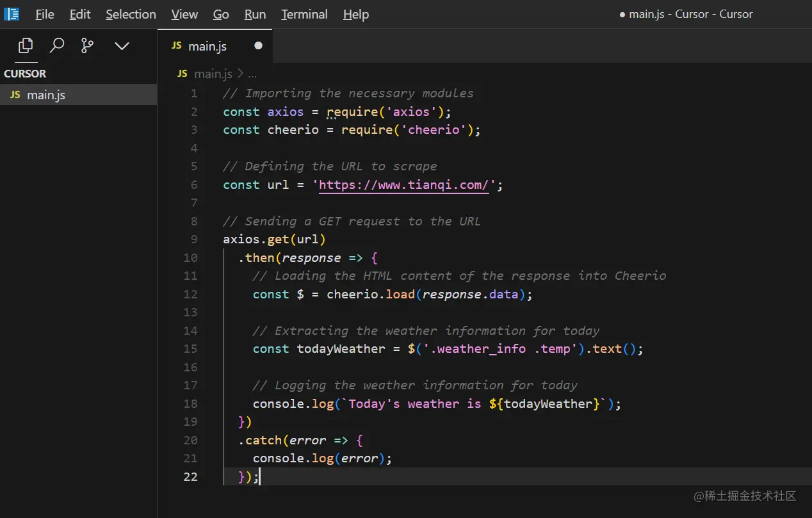
Task: Open the Edit menu
Action: 80,14
